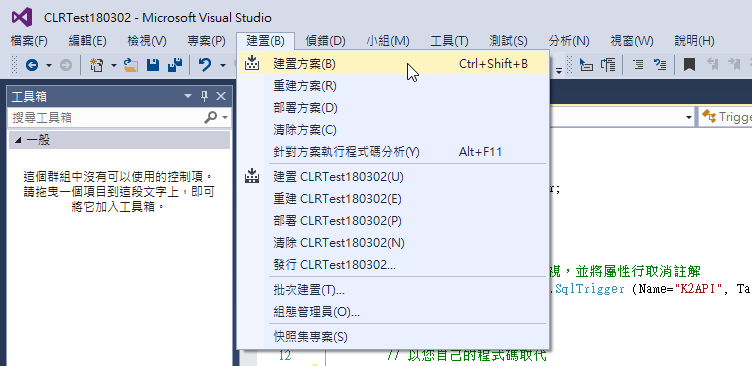This screenshot has height=366, width=752.
Task: Close the 工具箱 panel
Action: tap(221, 96)
